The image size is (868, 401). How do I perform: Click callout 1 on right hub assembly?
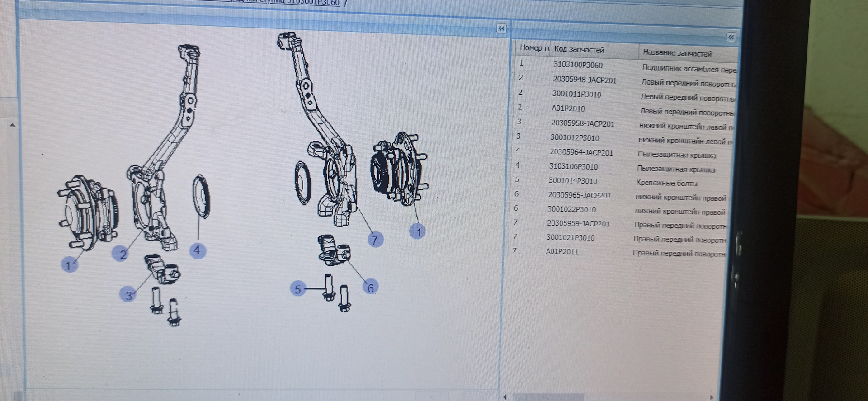point(418,231)
